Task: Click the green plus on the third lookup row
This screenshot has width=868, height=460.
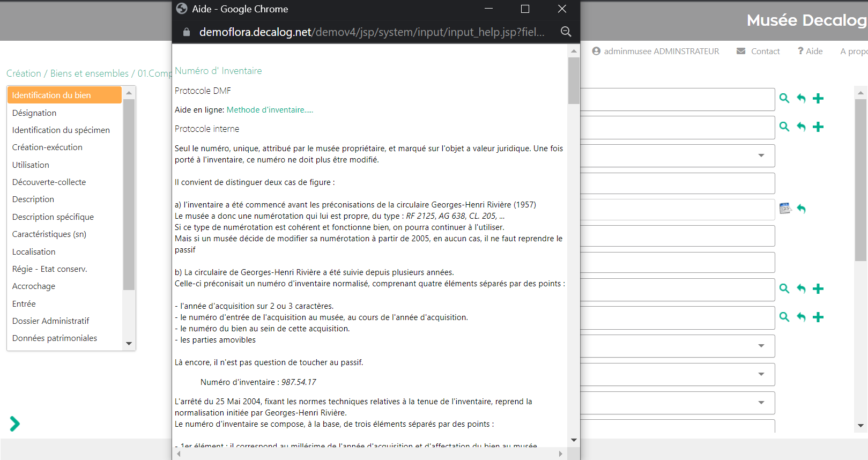Action: (x=818, y=289)
